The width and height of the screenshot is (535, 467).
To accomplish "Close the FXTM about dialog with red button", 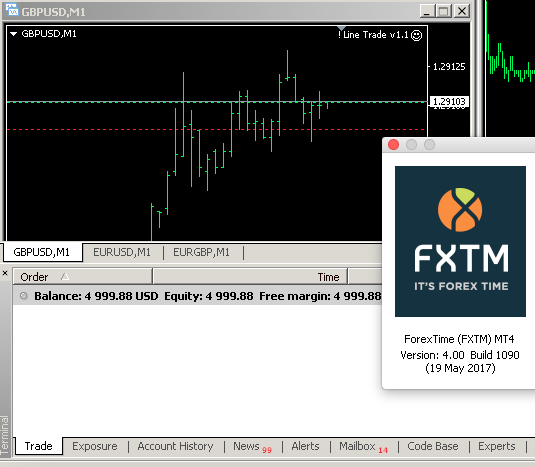I will click(x=393, y=145).
